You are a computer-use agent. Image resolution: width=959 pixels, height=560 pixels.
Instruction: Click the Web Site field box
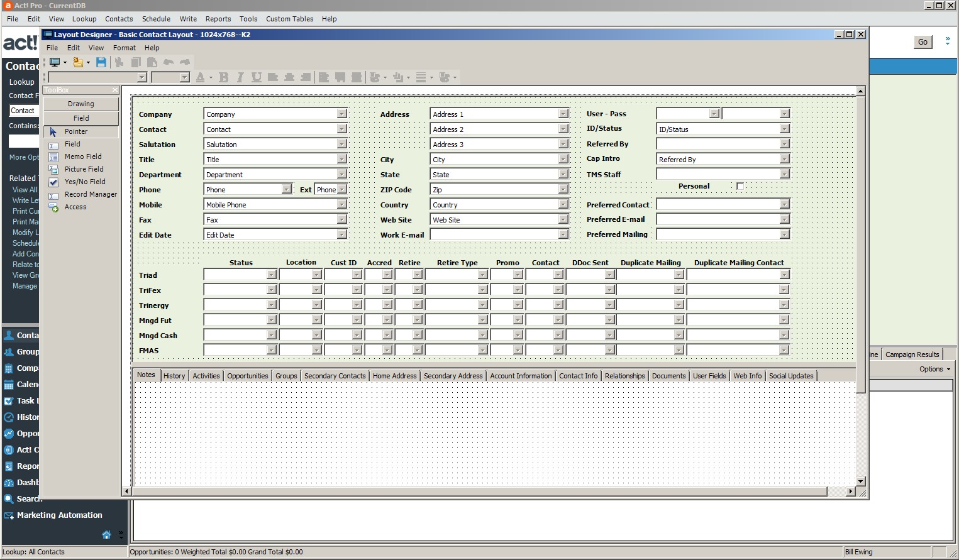coord(499,220)
